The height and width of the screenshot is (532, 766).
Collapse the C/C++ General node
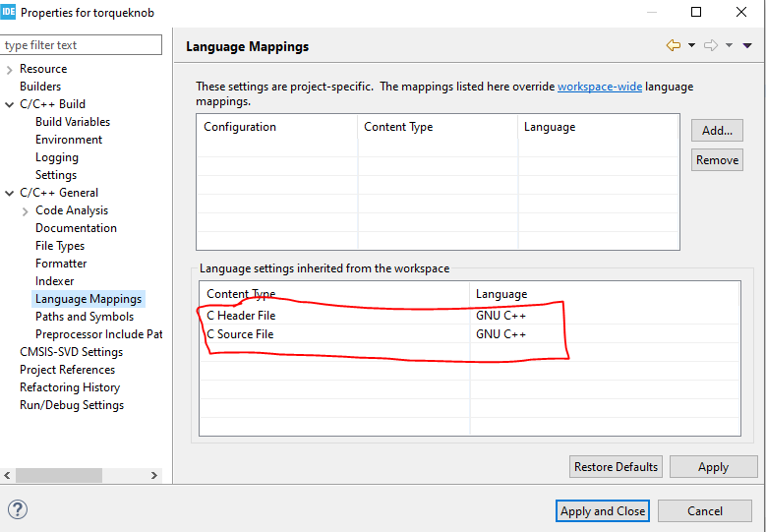click(x=9, y=193)
